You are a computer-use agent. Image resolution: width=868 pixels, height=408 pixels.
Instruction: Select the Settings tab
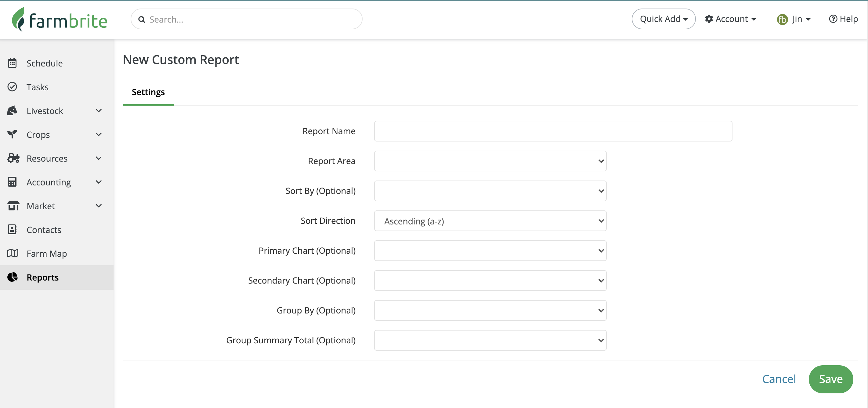pos(148,92)
